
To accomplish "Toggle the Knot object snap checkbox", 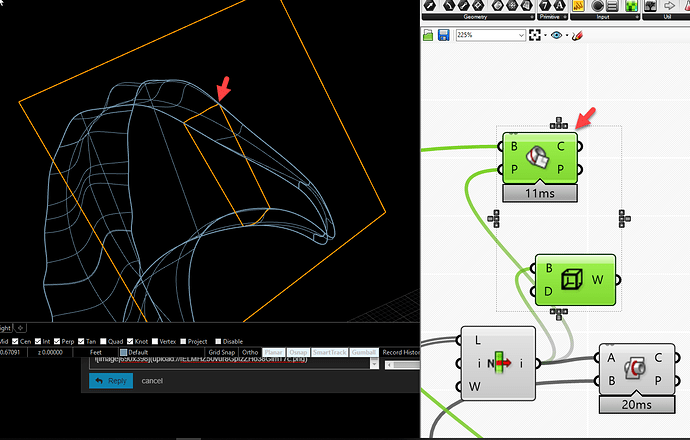I will click(x=130, y=341).
